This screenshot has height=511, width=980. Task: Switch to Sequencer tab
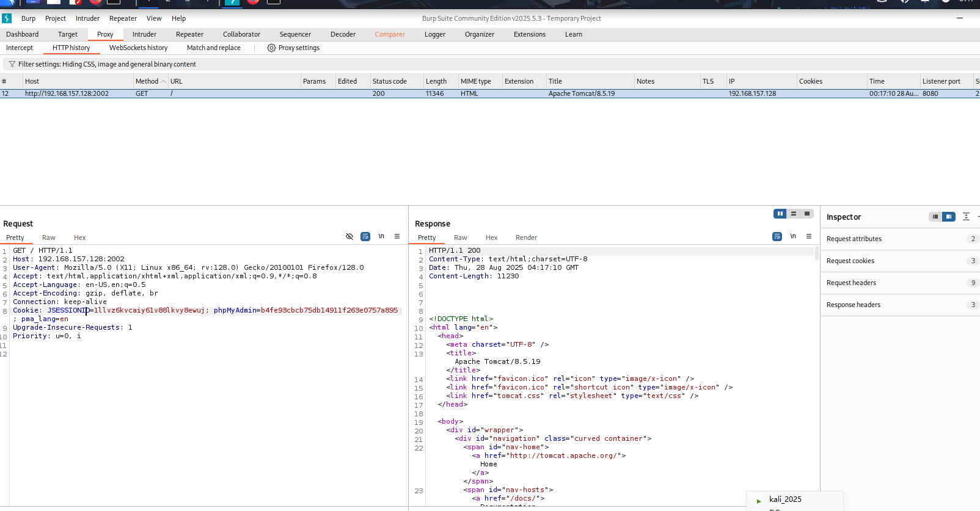(295, 34)
